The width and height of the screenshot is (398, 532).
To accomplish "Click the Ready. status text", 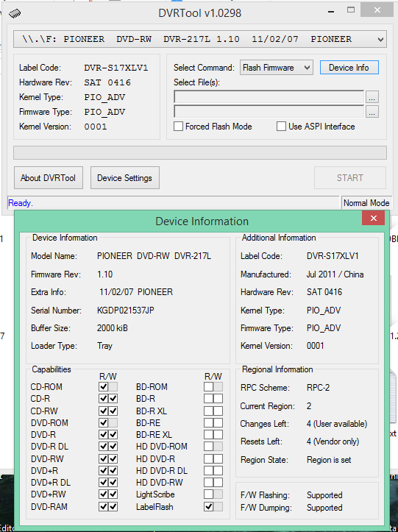I will click(21, 203).
